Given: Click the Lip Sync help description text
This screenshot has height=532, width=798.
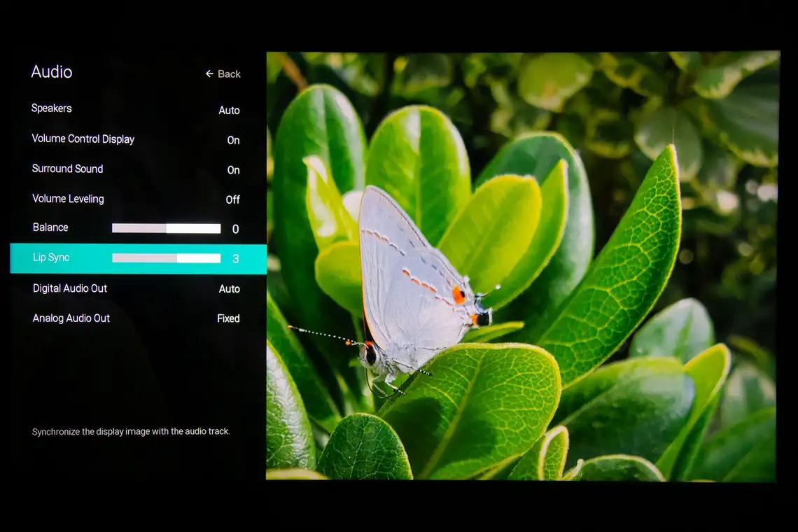Looking at the screenshot, I should tap(131, 432).
